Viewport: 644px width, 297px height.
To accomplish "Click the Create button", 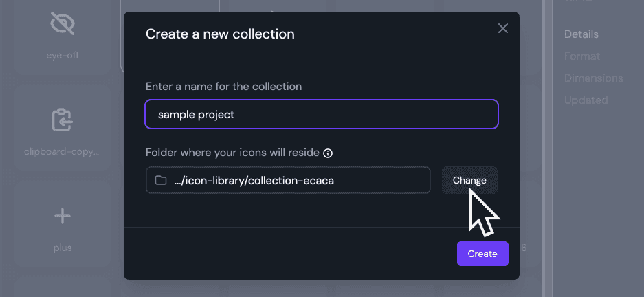I will pyautogui.click(x=482, y=254).
